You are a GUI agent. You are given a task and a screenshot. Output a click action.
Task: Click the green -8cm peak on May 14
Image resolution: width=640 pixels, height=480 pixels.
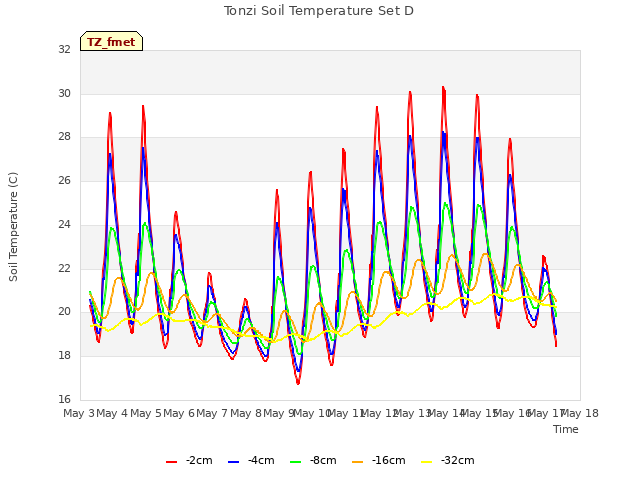coord(445,203)
